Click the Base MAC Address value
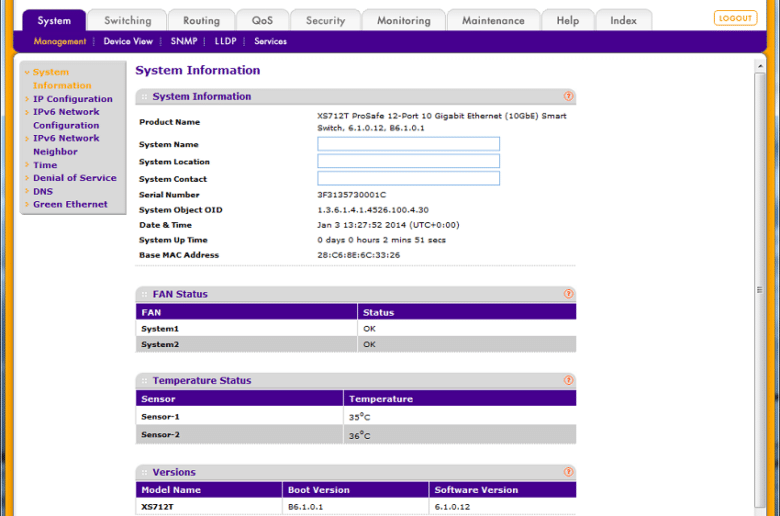780x516 pixels. [359, 255]
